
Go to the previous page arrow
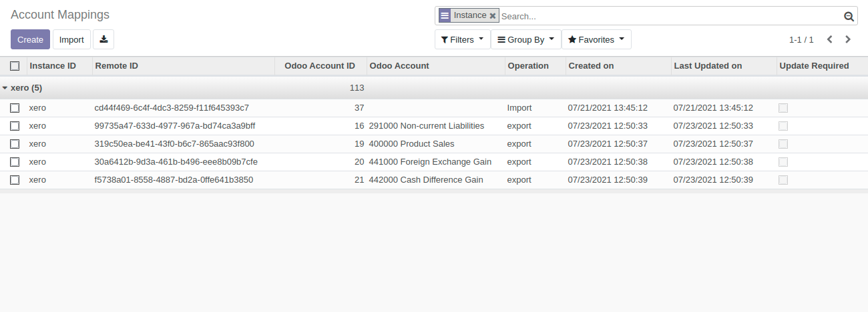pos(829,39)
